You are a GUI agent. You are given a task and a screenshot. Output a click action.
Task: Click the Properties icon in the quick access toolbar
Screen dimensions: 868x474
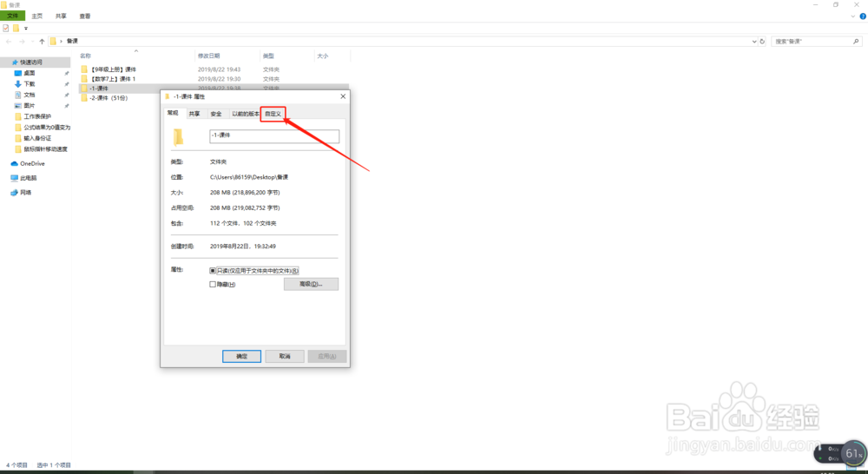click(6, 28)
